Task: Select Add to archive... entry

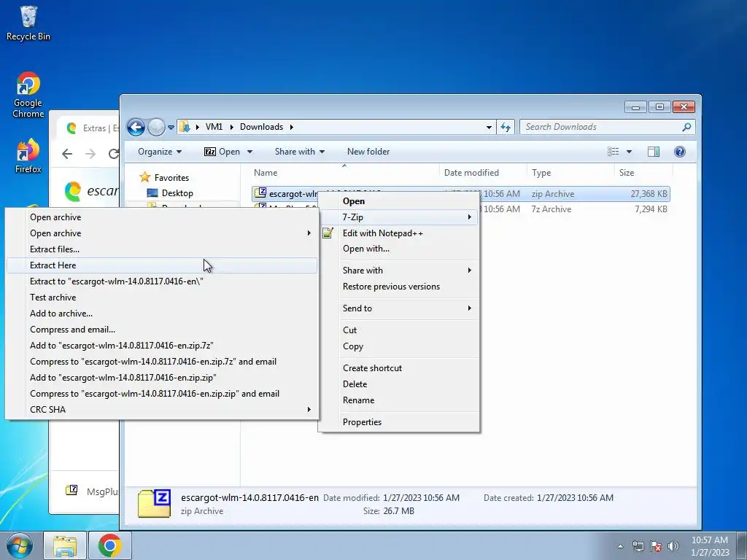Action: coord(162,314)
